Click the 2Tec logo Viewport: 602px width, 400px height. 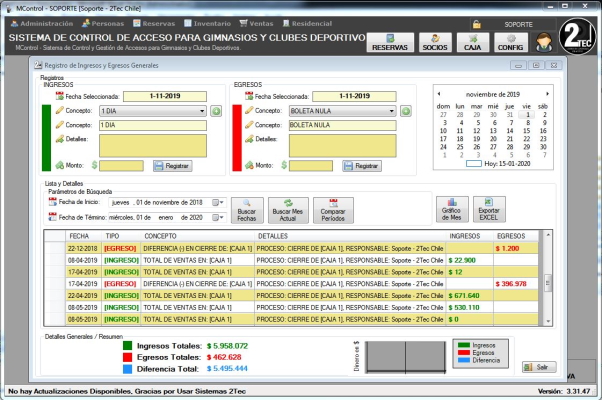577,36
